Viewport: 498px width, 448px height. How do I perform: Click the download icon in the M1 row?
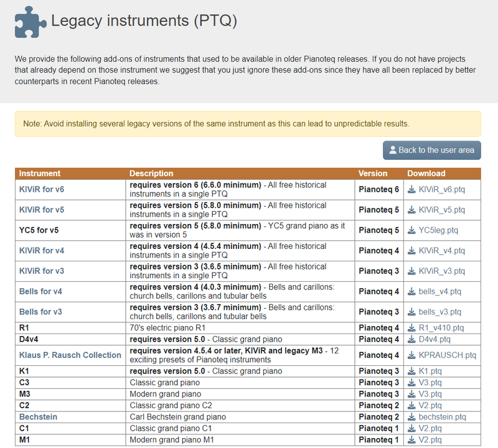411,440
